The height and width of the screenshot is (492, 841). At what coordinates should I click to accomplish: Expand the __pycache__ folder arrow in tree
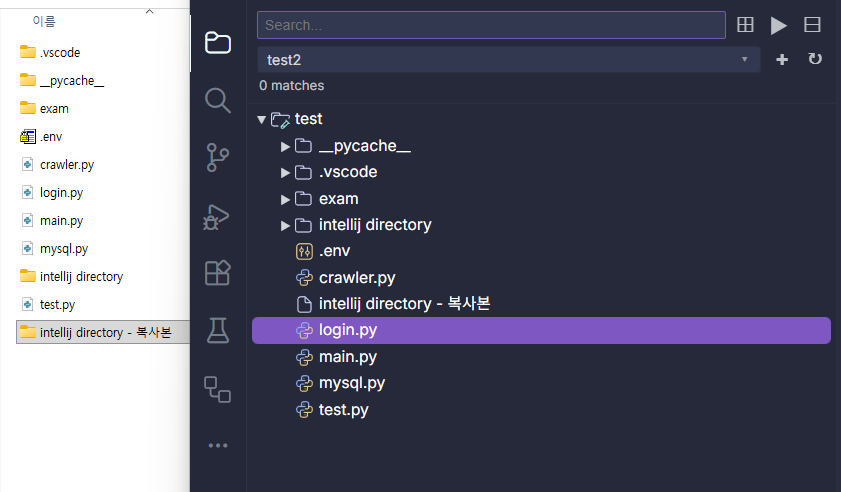(285, 146)
